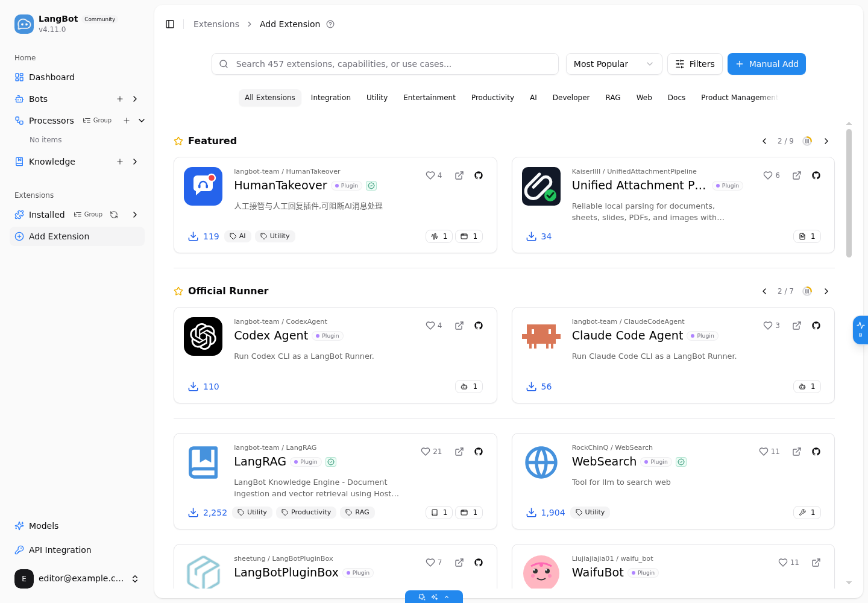Refresh installed extensions sync icon
Screen dimensions: 868x603
click(114, 215)
